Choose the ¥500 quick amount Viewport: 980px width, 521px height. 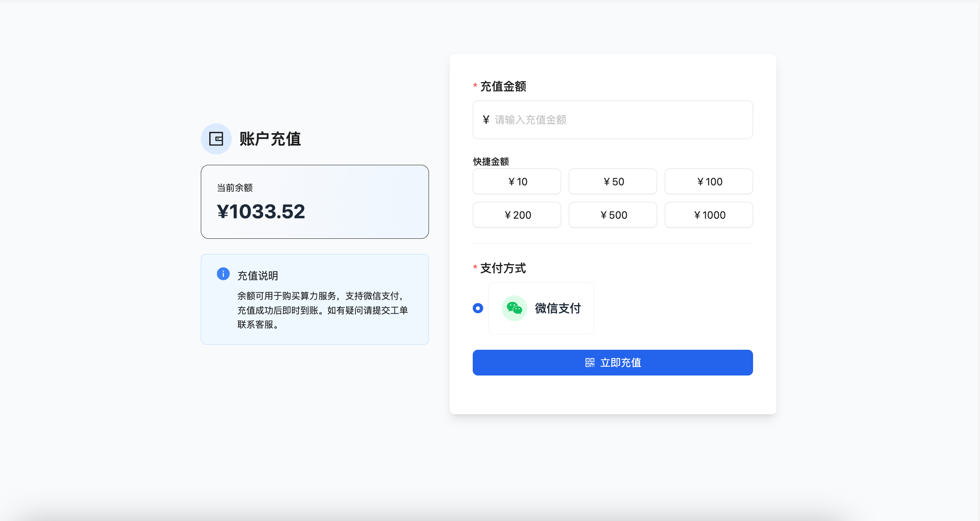pyautogui.click(x=612, y=215)
